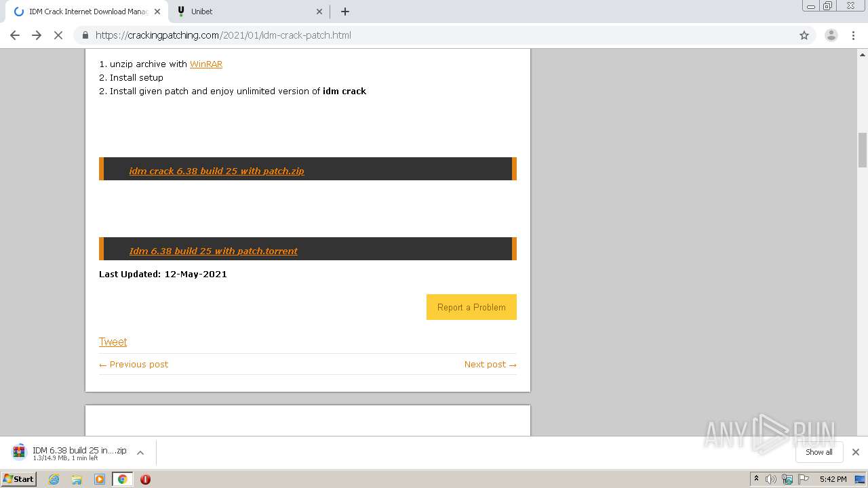Click 'Last Updated: 12-May-2021' text
Screen dimensions: 868x488
click(163, 274)
